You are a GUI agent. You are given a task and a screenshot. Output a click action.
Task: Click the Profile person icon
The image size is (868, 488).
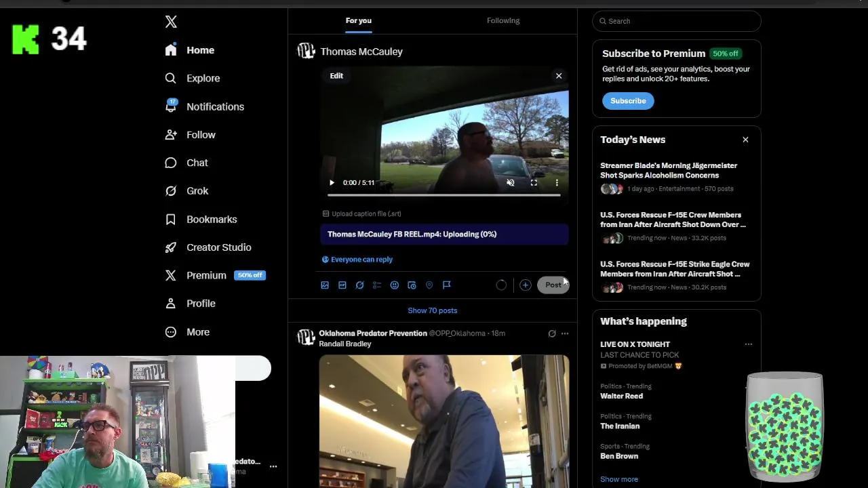pyautogui.click(x=171, y=304)
